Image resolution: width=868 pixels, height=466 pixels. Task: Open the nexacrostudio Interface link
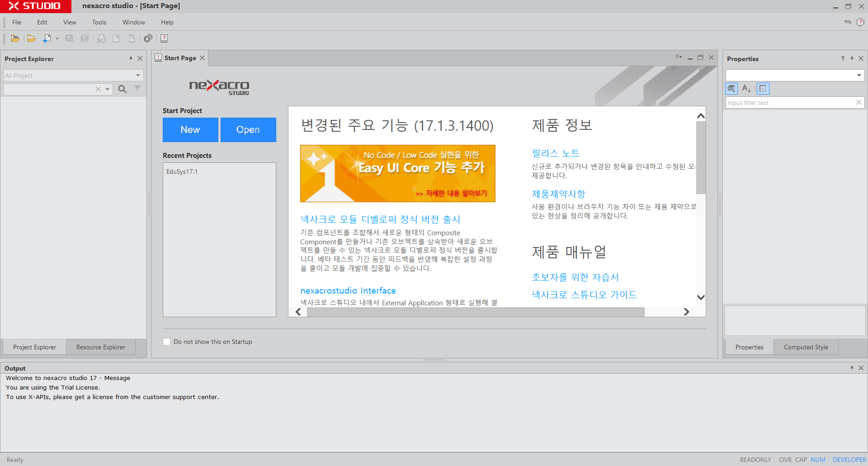click(348, 290)
